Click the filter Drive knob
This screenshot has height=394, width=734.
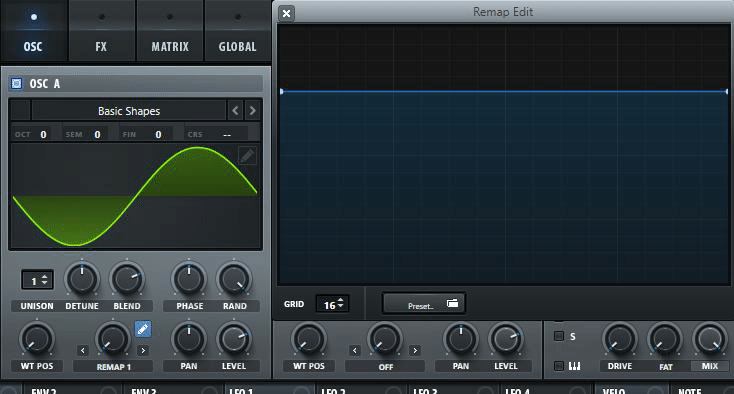click(x=619, y=339)
